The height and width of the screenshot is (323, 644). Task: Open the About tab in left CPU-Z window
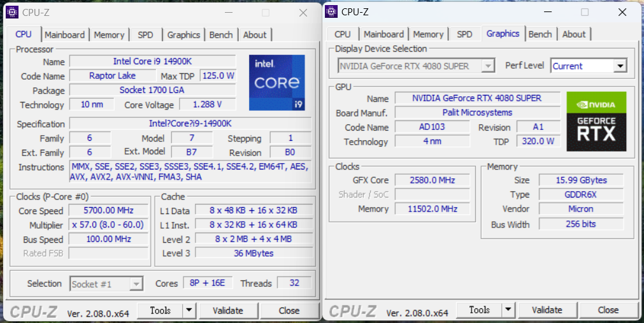(x=255, y=35)
